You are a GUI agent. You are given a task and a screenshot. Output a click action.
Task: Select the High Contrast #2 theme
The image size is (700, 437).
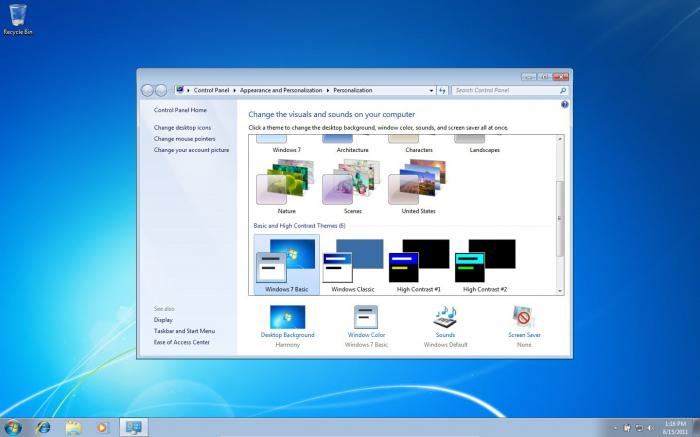click(x=485, y=265)
